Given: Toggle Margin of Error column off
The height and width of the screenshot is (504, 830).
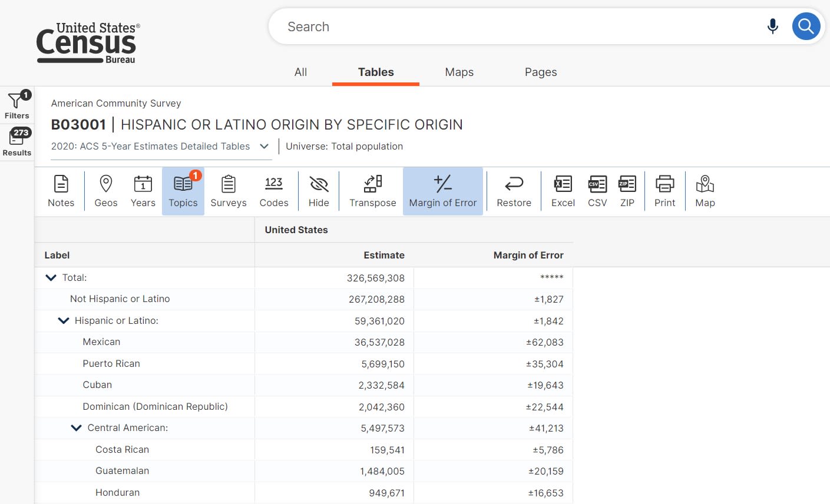Looking at the screenshot, I should [x=443, y=190].
